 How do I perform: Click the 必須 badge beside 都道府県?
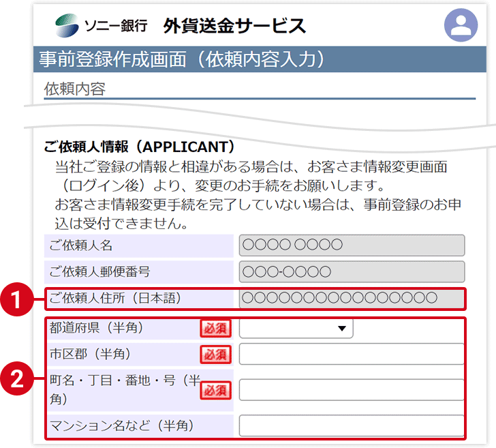click(x=215, y=329)
